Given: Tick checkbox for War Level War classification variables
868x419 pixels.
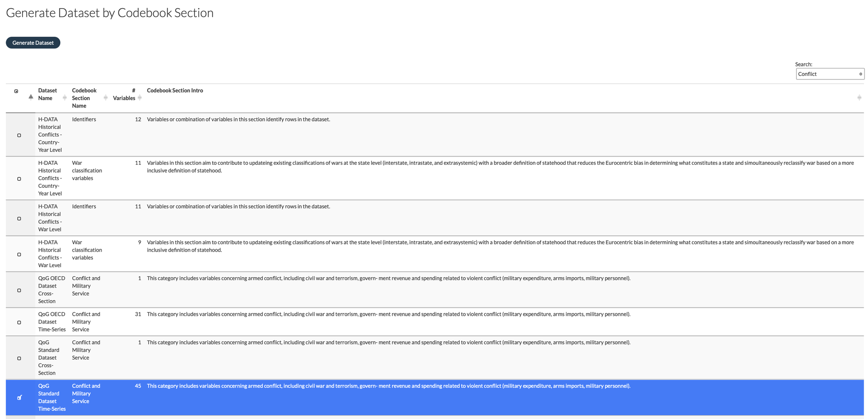Looking at the screenshot, I should click(x=19, y=255).
